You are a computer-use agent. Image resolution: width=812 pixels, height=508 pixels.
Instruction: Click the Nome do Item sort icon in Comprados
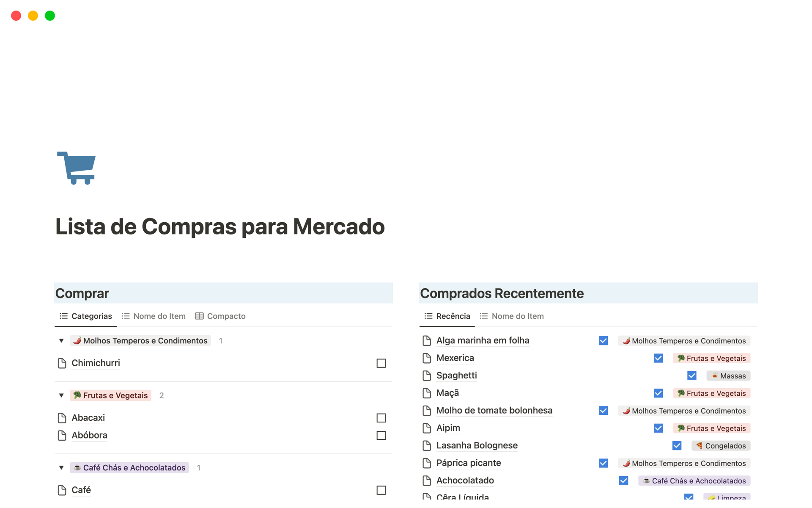(x=484, y=315)
